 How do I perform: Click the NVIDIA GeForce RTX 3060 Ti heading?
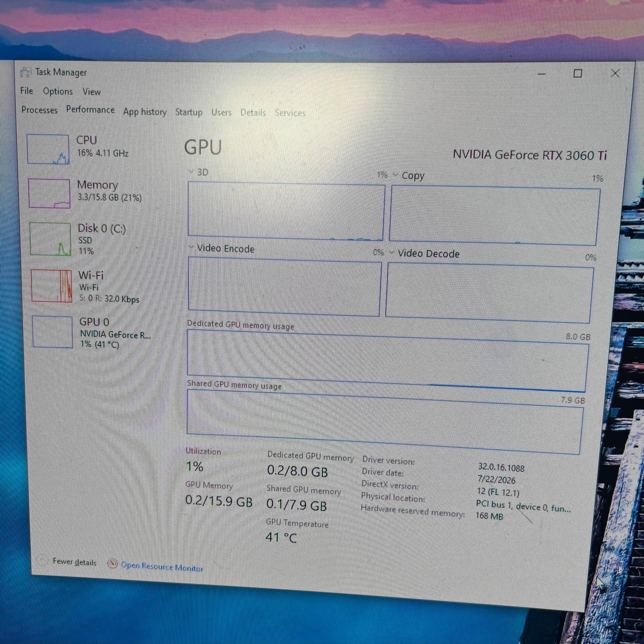[x=530, y=155]
